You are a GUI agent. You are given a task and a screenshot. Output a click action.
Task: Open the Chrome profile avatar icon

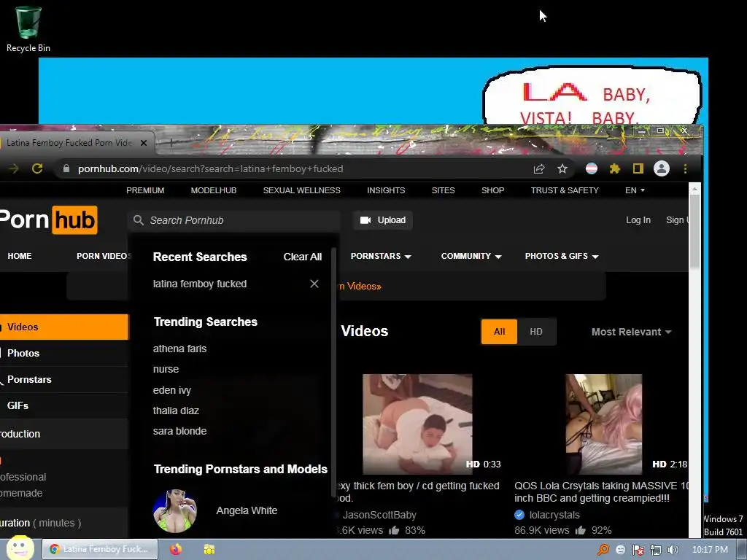click(x=661, y=168)
